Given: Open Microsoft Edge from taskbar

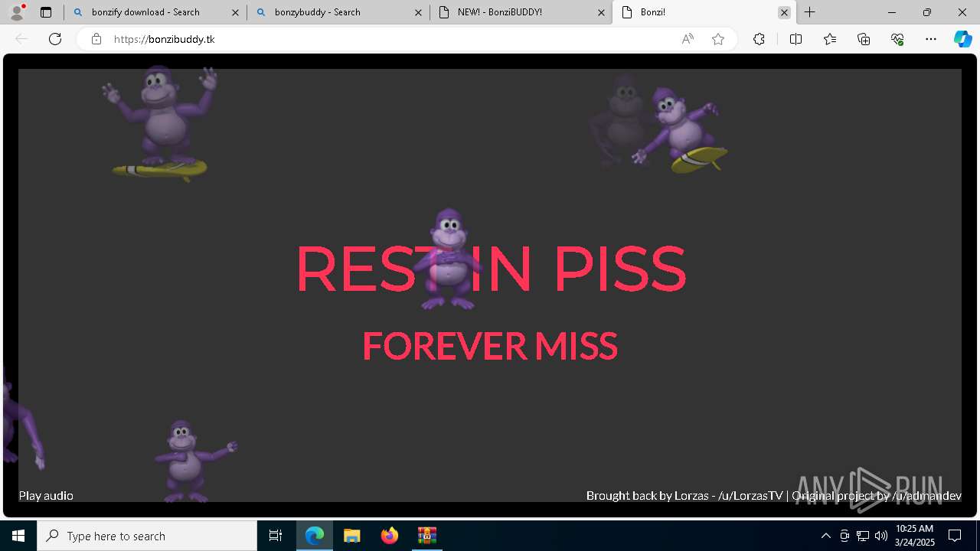Looking at the screenshot, I should [x=315, y=536].
